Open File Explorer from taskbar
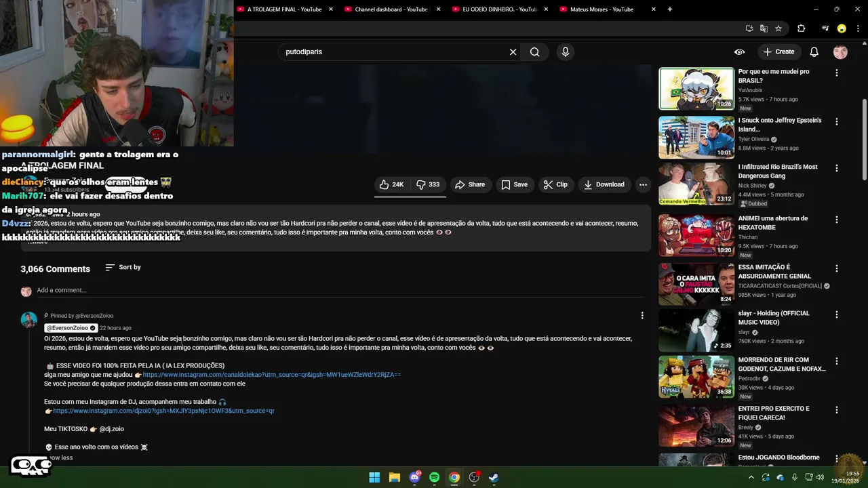 click(x=394, y=477)
